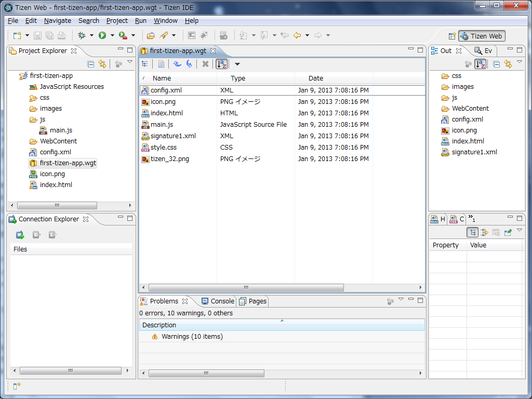Select signature1.xml in the wgt file list
The height and width of the screenshot is (399, 532).
pyautogui.click(x=173, y=136)
